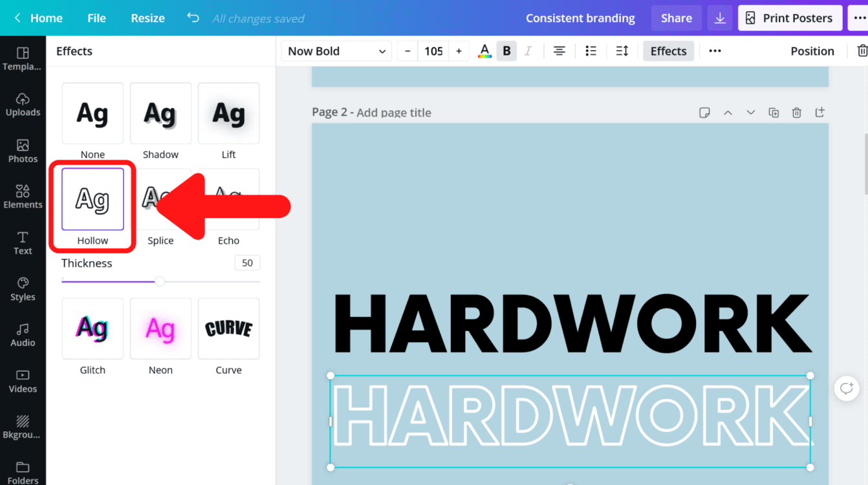This screenshot has height=485, width=868.
Task: Switch to the Position panel
Action: pos(812,50)
